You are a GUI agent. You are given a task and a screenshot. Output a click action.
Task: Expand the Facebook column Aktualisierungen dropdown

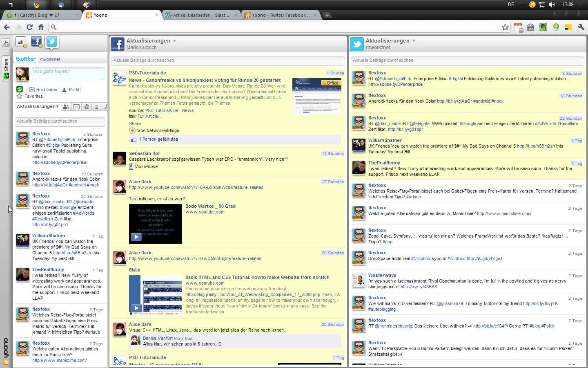[174, 41]
